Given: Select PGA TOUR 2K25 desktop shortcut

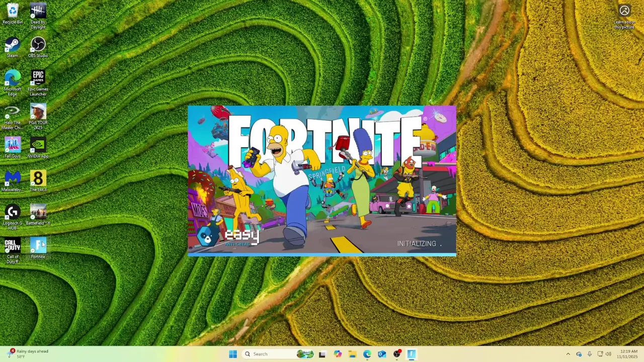Looking at the screenshot, I should point(38,117).
